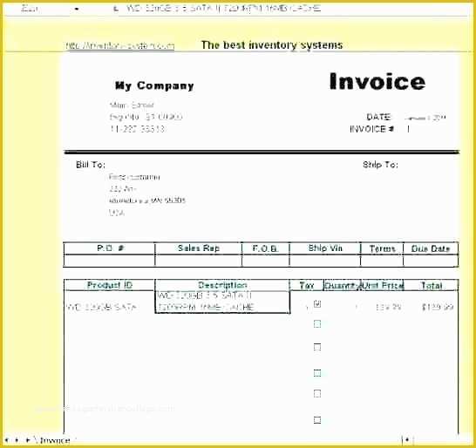Select the empty cell under 'Sales Rep'
The height and width of the screenshot is (448, 476).
(198, 261)
